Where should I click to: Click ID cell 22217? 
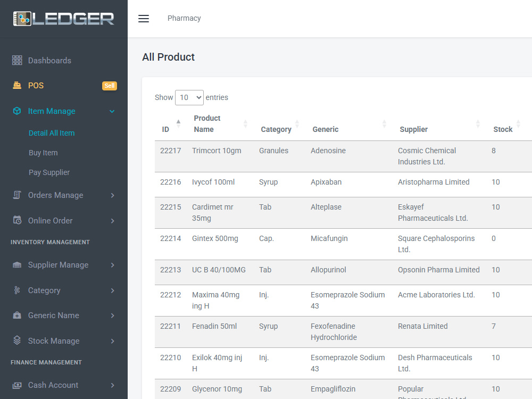(x=170, y=151)
